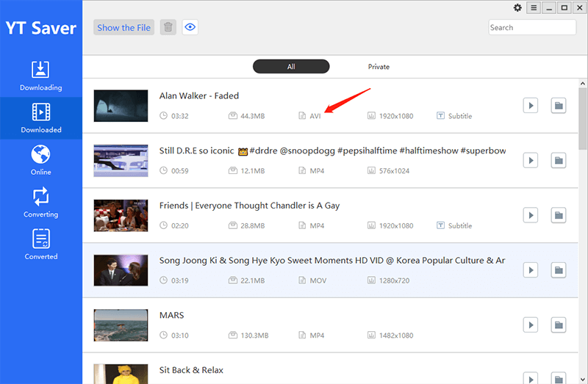Viewport: 588px width, 384px height.
Task: Click the 44.3MB file size
Action: click(253, 116)
